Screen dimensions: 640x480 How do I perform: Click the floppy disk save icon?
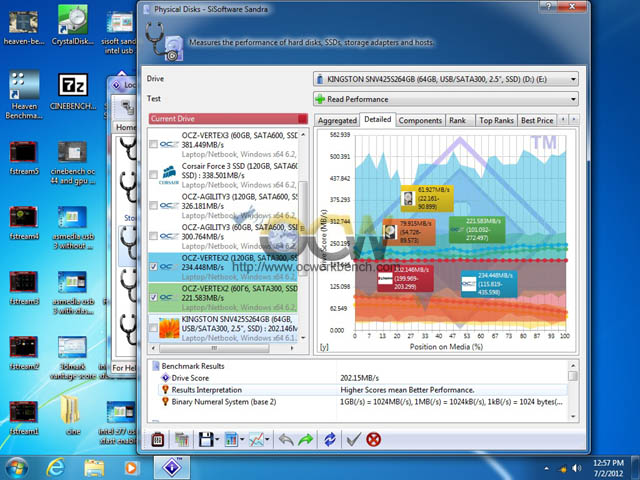coord(206,440)
